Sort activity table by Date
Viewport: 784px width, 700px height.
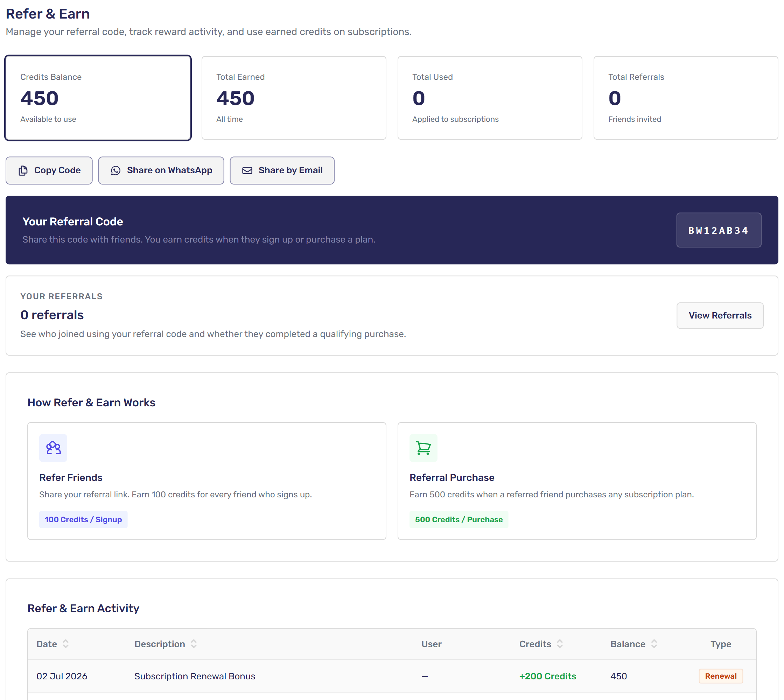coord(66,643)
